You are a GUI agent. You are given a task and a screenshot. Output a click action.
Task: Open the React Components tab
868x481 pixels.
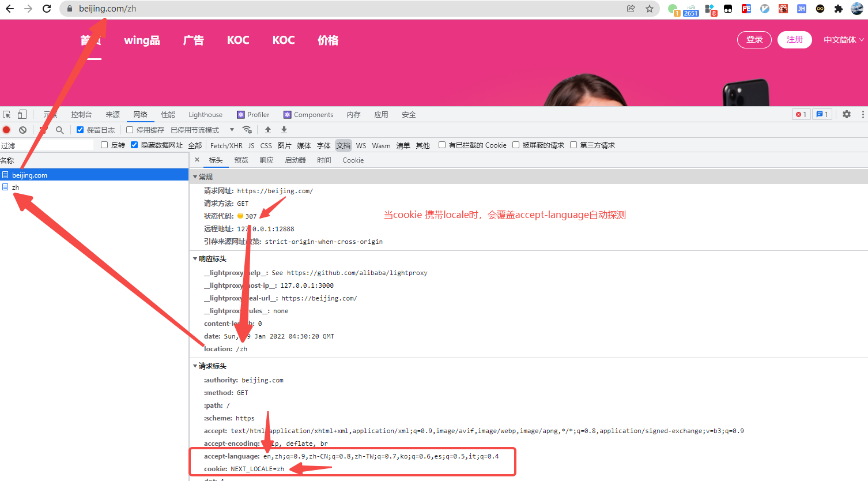[308, 114]
